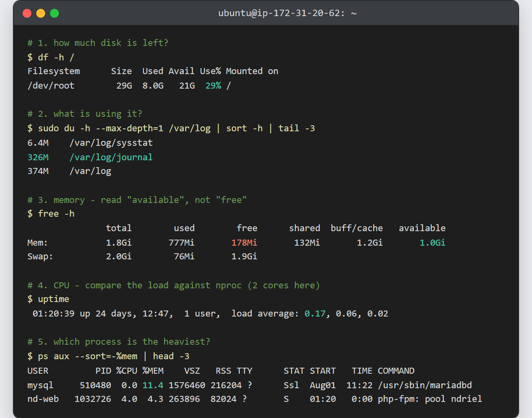Click the red close window button
Viewport: 532px width, 418px height.
27,13
